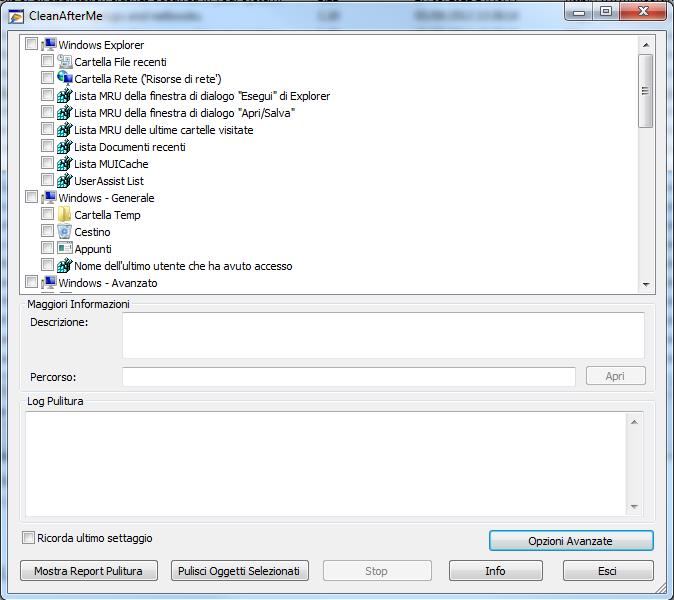The height and width of the screenshot is (600, 674).
Task: Enable the Windows - Generale group checkbox
Action: [31, 197]
